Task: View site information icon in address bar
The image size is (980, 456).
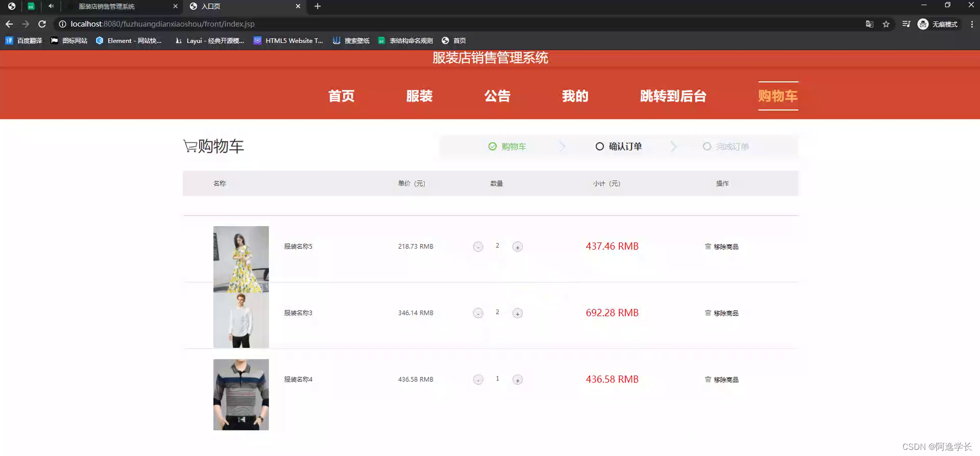Action: [62, 24]
